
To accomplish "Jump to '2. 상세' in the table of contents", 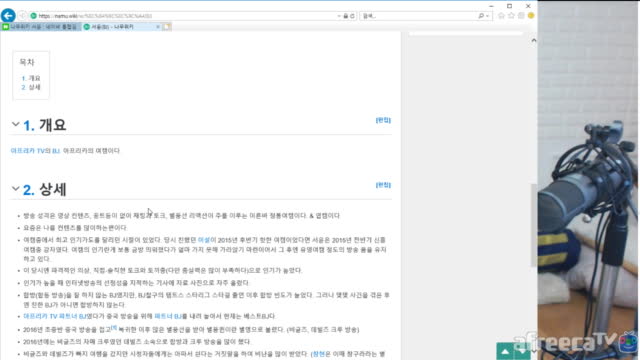I will point(31,87).
